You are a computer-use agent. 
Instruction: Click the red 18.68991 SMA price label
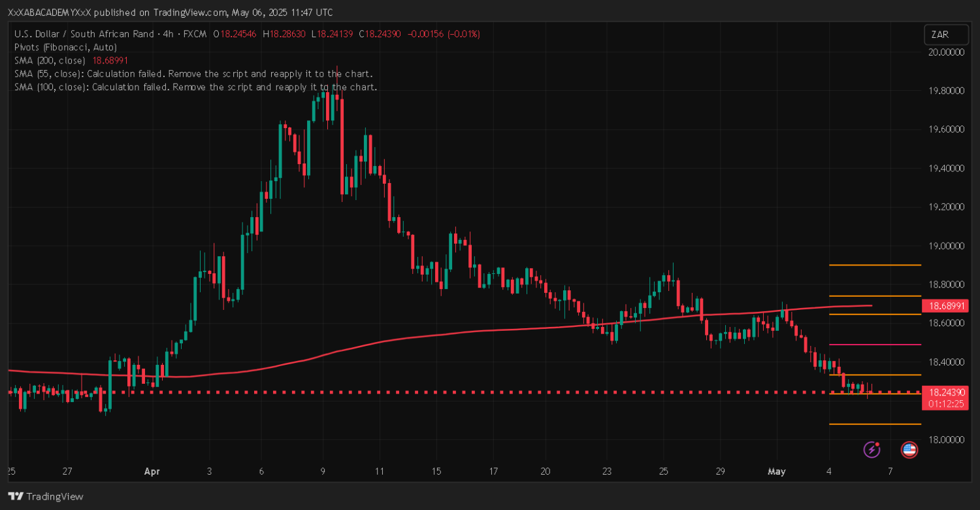[x=944, y=306]
